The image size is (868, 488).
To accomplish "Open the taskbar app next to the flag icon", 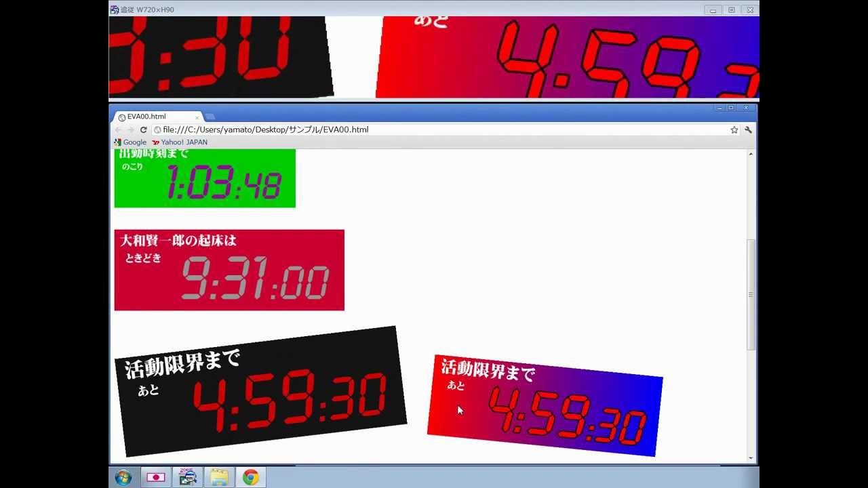I will tap(188, 477).
